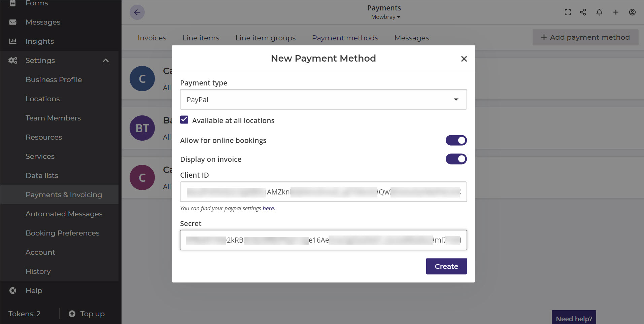The height and width of the screenshot is (324, 644).
Task: Select the magenta C avatar payment method
Action: coord(142,178)
